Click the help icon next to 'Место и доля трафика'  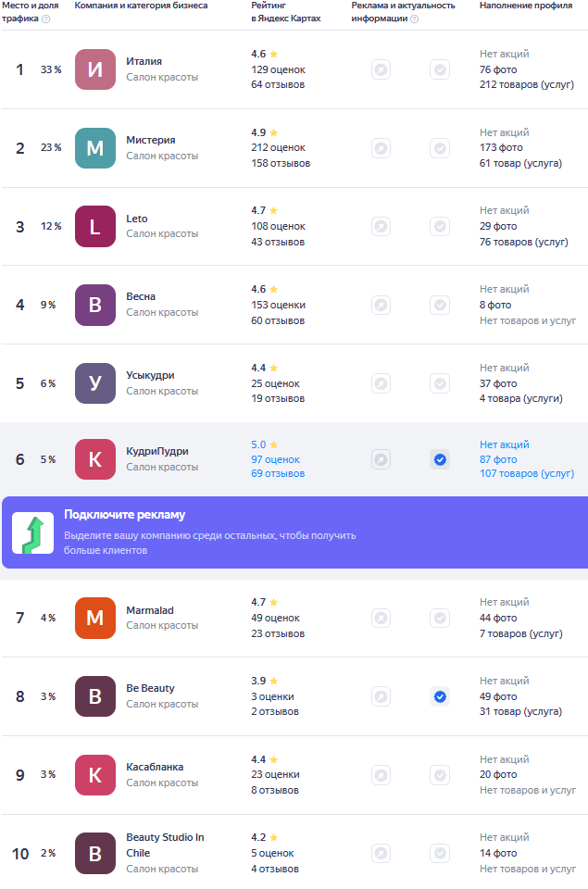pos(46,19)
